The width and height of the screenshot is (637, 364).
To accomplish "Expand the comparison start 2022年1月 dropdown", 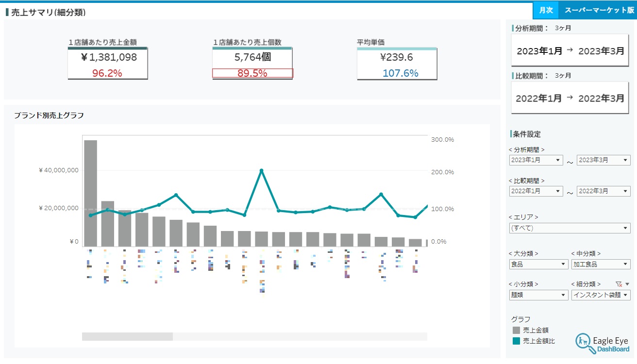I will [536, 191].
